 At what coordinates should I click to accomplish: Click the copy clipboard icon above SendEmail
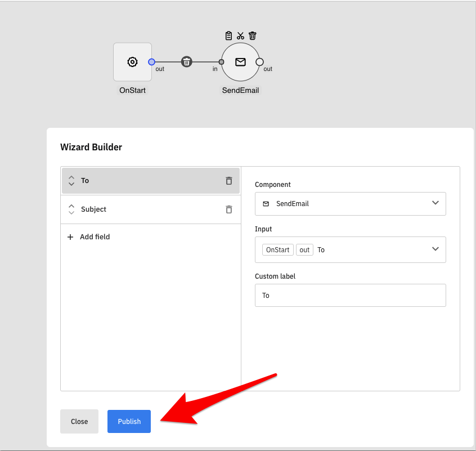point(228,35)
